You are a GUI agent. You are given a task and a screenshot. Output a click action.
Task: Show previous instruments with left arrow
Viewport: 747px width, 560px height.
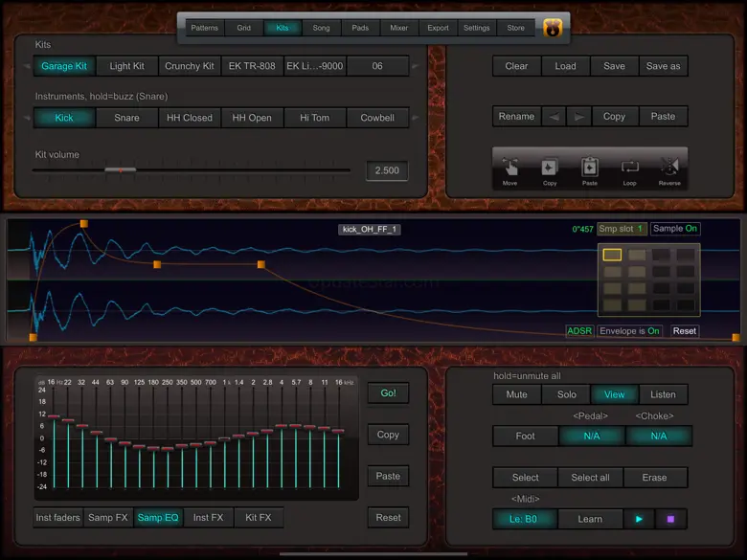click(x=27, y=118)
